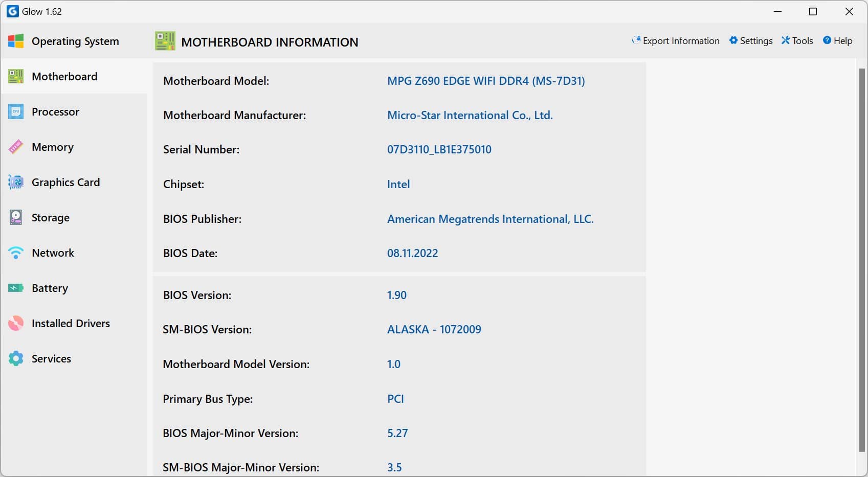Click the Services gear icon
This screenshot has width=868, height=477.
coord(16,359)
